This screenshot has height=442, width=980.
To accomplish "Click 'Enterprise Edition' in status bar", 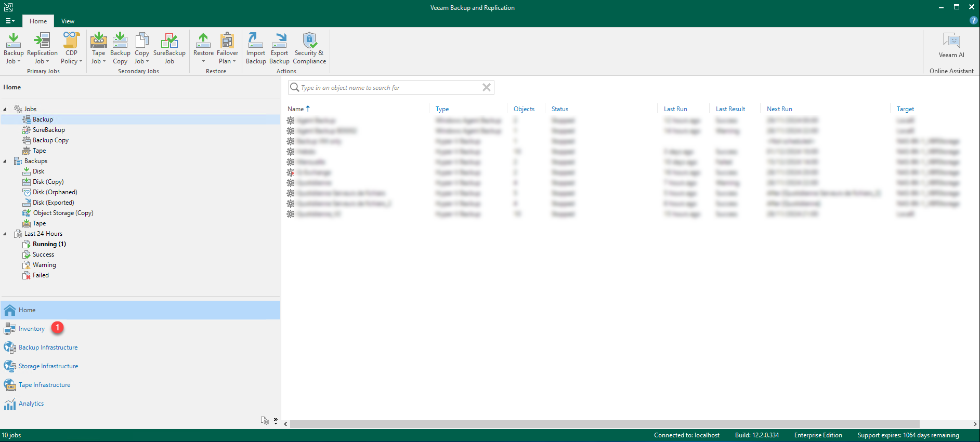I will [x=818, y=435].
